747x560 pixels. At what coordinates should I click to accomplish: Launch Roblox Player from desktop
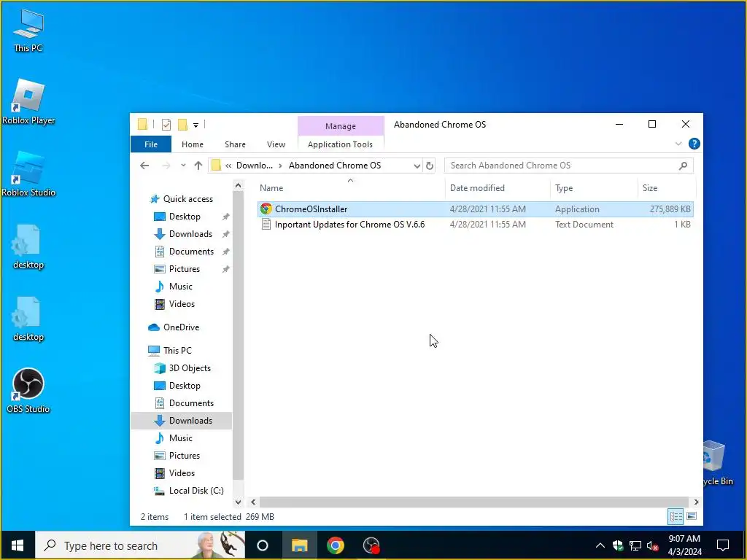tap(28, 102)
